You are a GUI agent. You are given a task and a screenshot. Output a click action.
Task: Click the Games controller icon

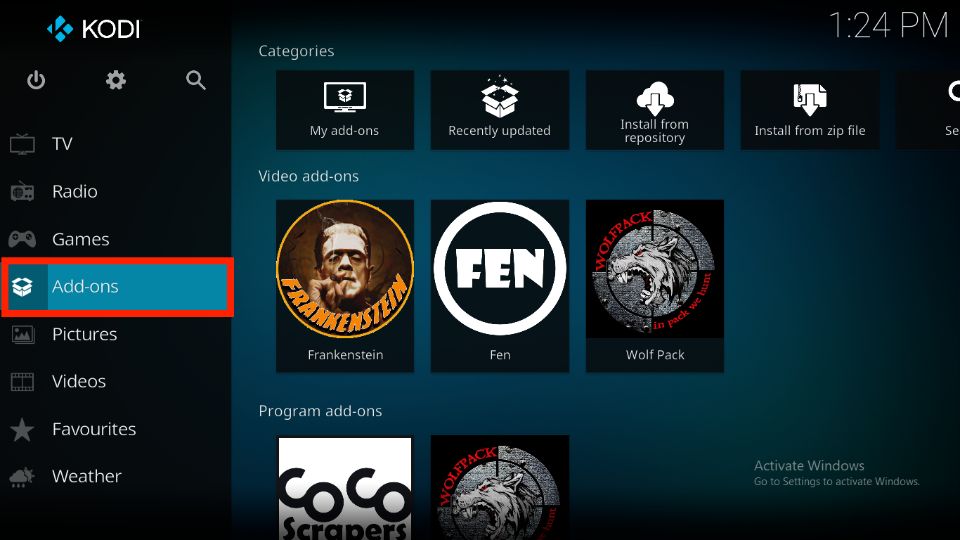22,239
